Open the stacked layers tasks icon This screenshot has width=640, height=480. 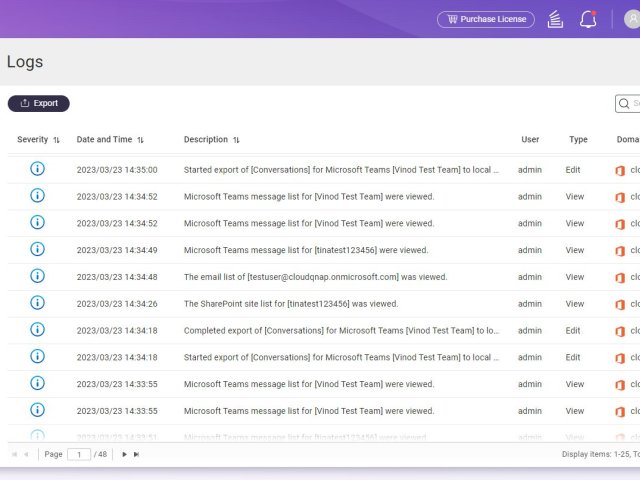555,19
